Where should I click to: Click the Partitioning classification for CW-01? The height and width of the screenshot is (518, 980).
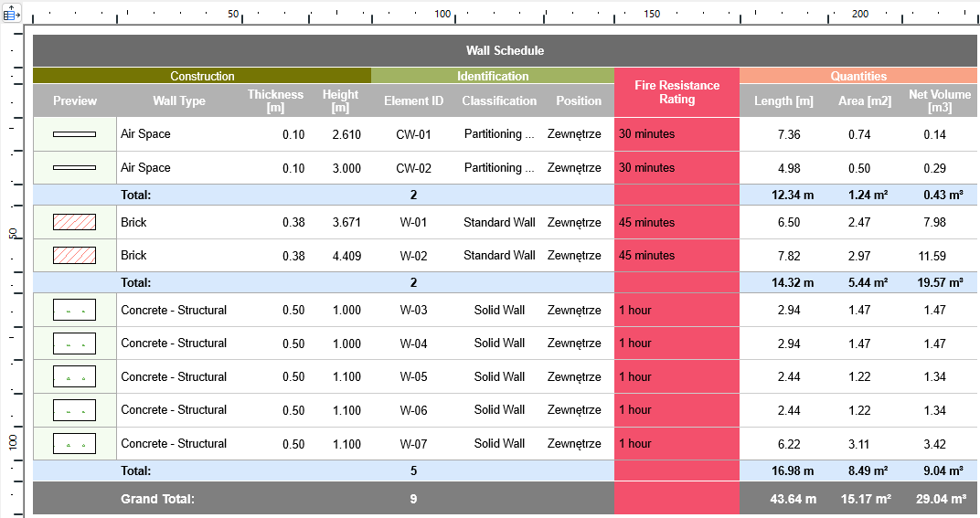(499, 133)
